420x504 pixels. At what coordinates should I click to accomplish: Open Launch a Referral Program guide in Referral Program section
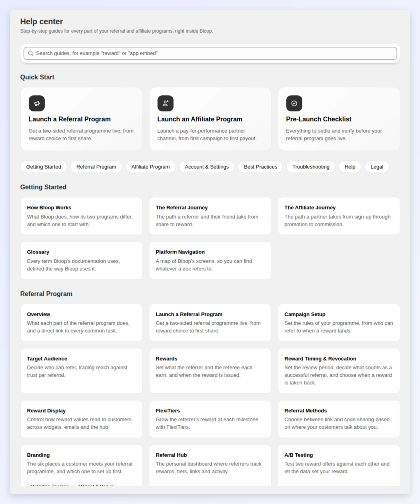point(210,322)
